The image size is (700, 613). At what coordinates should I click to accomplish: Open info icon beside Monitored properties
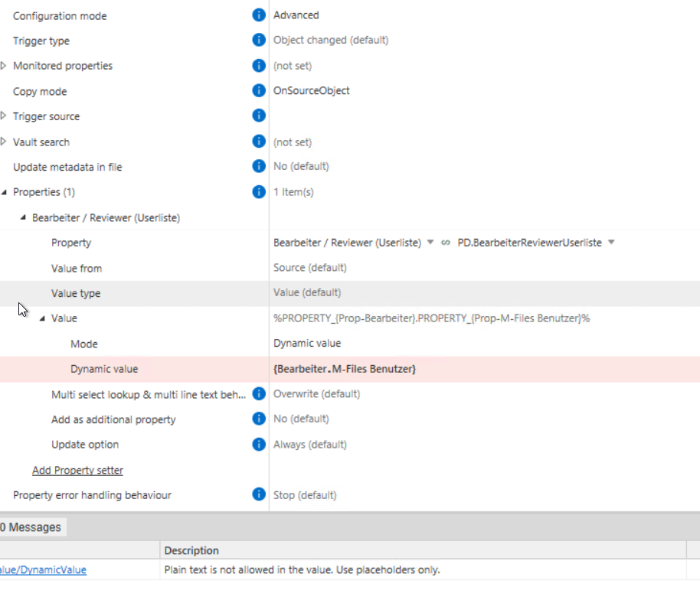pos(259,66)
